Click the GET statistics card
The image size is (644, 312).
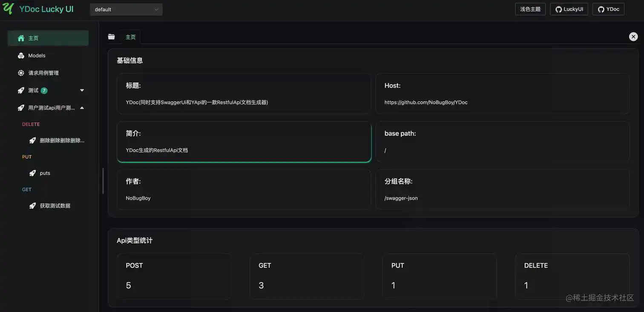point(307,276)
